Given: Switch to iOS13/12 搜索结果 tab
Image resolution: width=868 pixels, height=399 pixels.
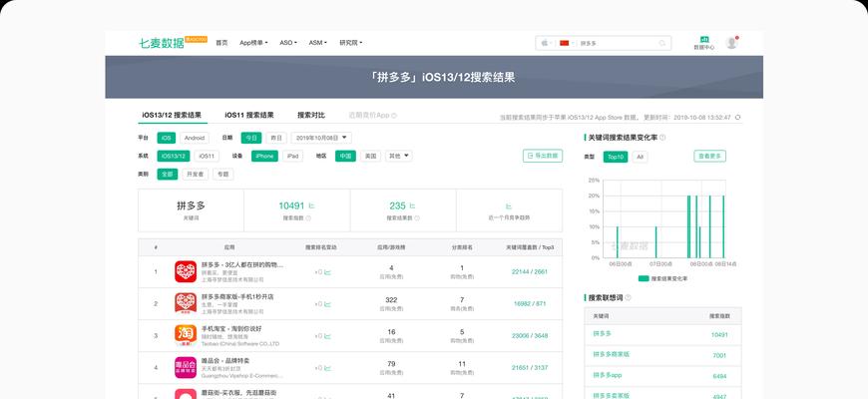Looking at the screenshot, I should tap(172, 115).
